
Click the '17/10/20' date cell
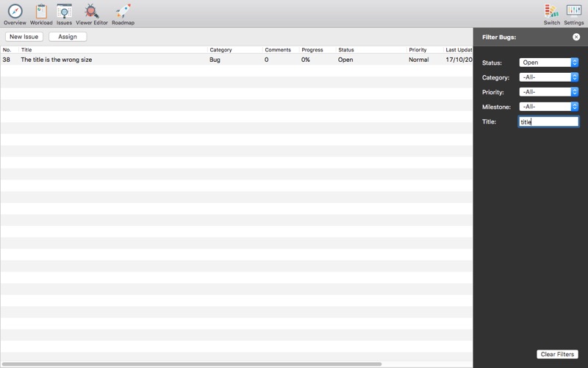pyautogui.click(x=459, y=60)
